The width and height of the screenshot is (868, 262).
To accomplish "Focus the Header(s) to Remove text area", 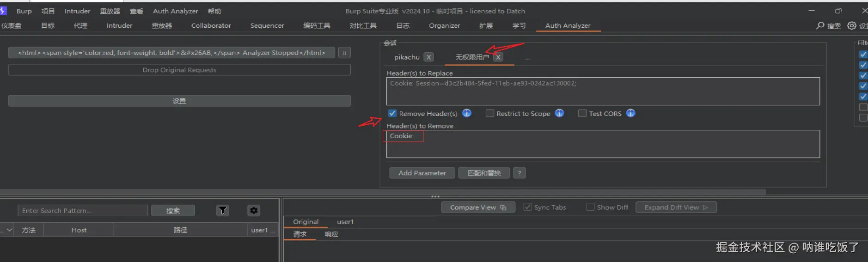I will (603, 144).
